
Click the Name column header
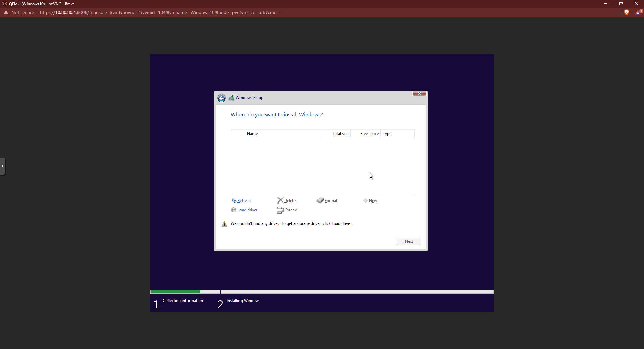pyautogui.click(x=252, y=134)
